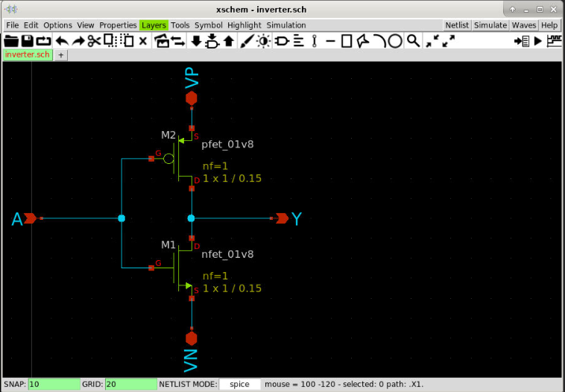
Task: Go up a level with up arrow
Action: [x=229, y=41]
